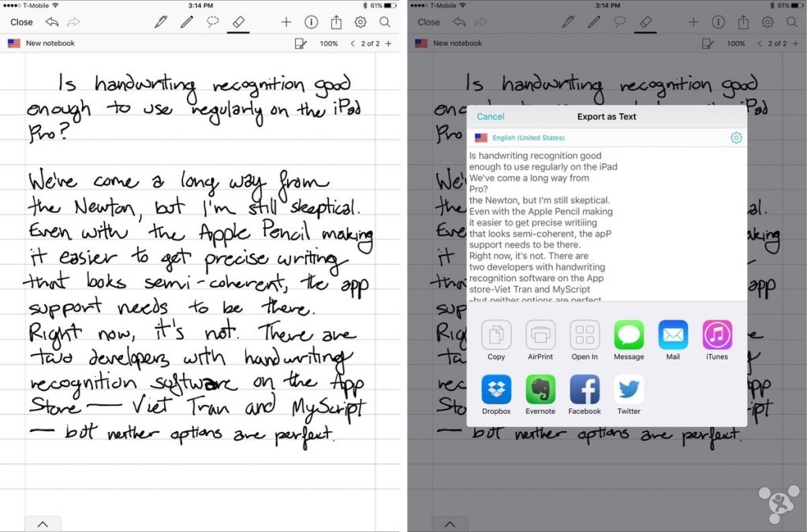Redo stroke in left screen
807x532 pixels.
coord(73,22)
